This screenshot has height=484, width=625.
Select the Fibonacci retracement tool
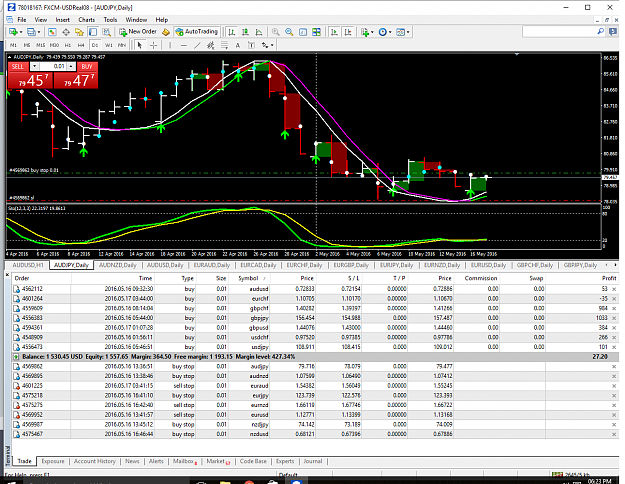(x=224, y=45)
